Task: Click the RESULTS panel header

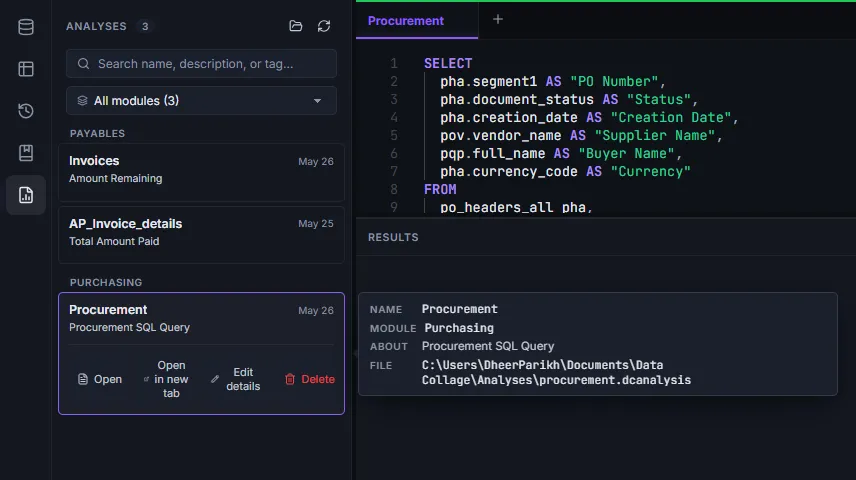Action: [393, 238]
